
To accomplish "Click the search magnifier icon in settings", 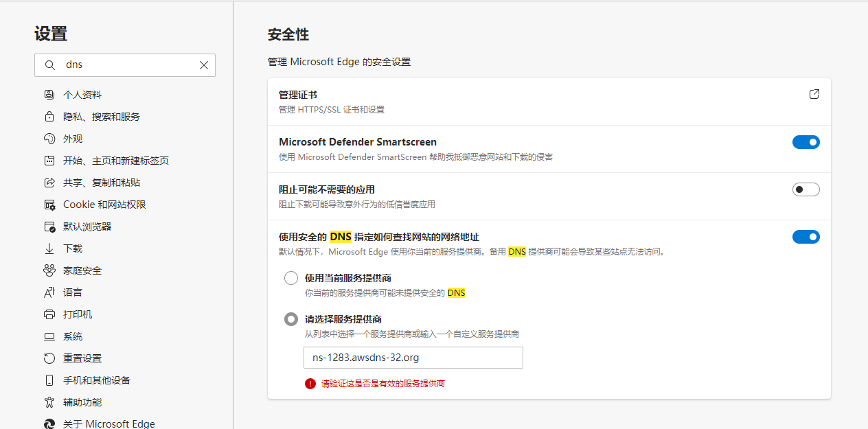I will [49, 65].
